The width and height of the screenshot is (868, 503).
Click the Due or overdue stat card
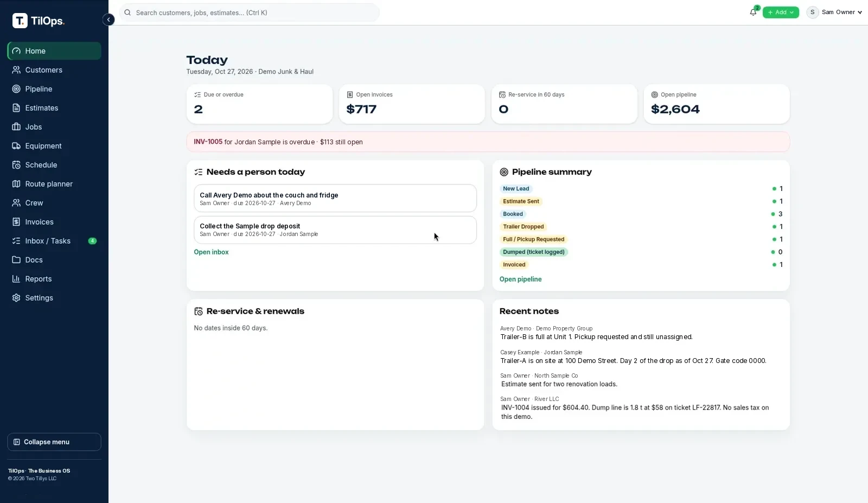tap(260, 104)
